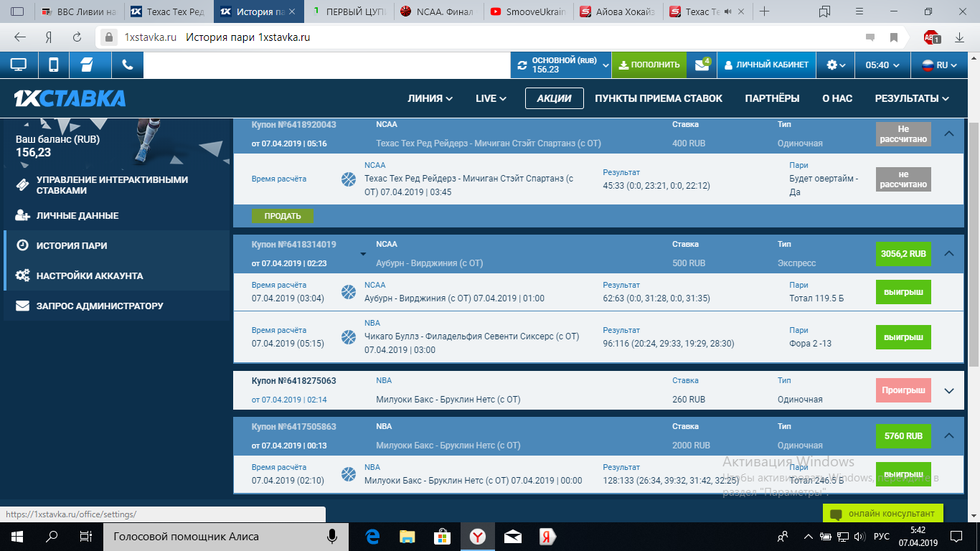Viewport: 980px width, 551px height.
Task: Open the settings gear dropdown
Action: pyautogui.click(x=836, y=65)
